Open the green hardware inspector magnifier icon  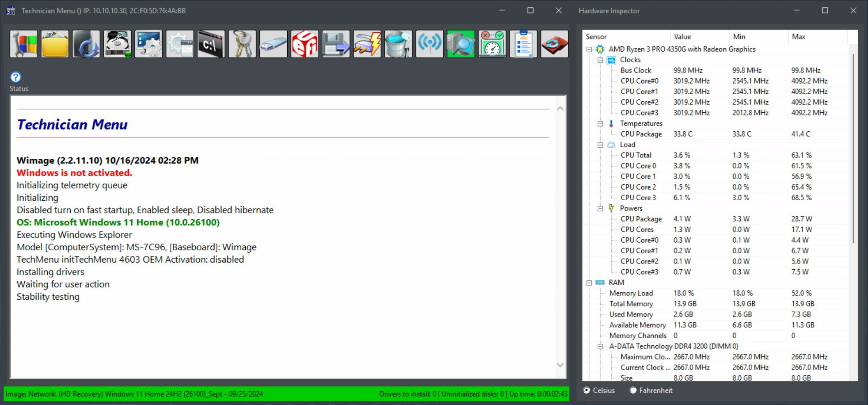click(461, 44)
